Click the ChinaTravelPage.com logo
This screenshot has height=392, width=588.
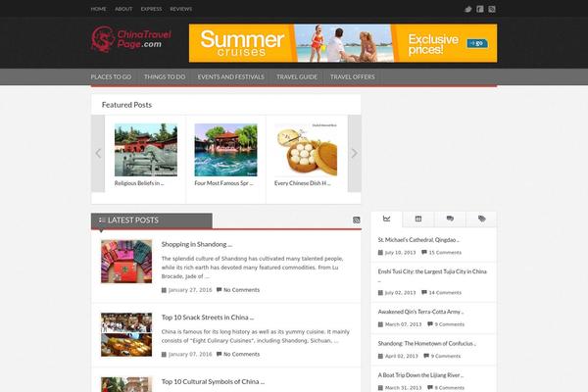(x=131, y=39)
